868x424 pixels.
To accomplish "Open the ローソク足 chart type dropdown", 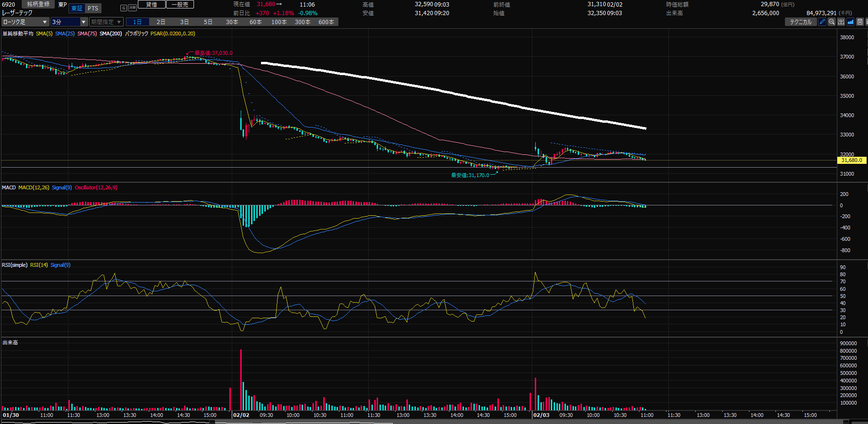I will pyautogui.click(x=25, y=22).
